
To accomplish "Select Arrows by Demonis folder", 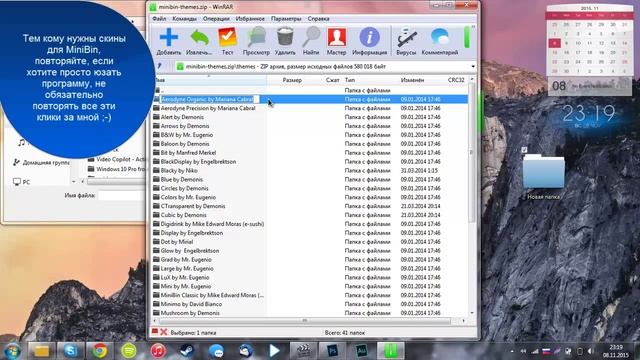I will point(310,126).
